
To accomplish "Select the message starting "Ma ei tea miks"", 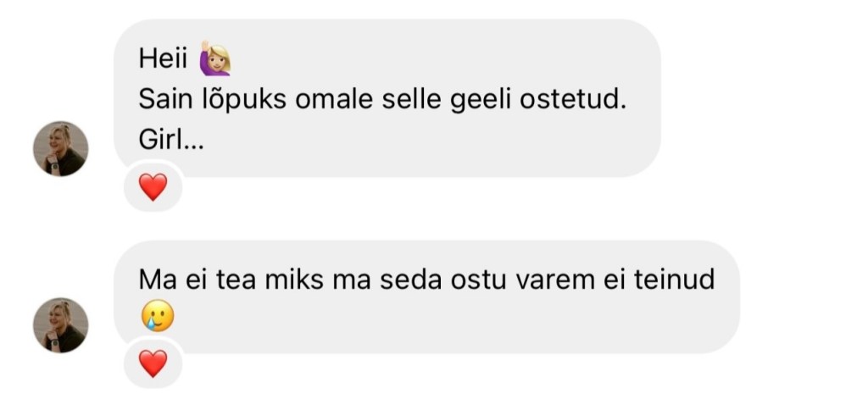I will 426,279.
